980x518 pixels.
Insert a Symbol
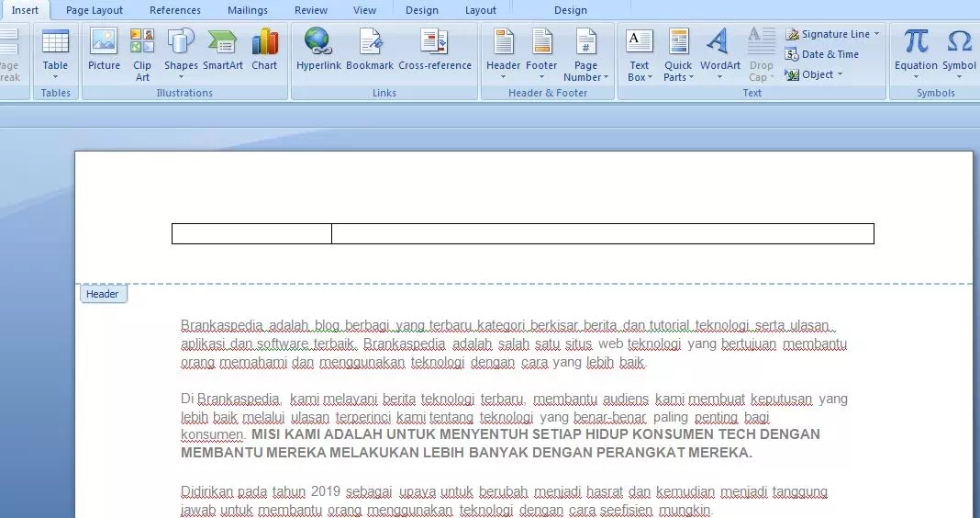point(959,54)
